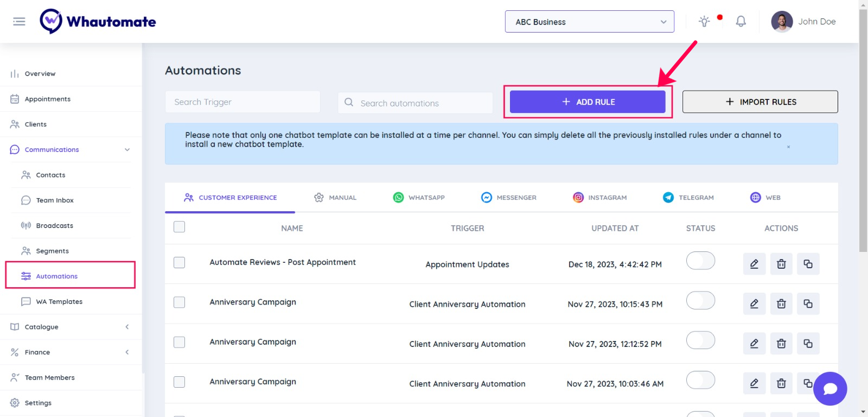The image size is (868, 417).
Task: Tick the select-all checkbox in header
Action: coord(180,227)
